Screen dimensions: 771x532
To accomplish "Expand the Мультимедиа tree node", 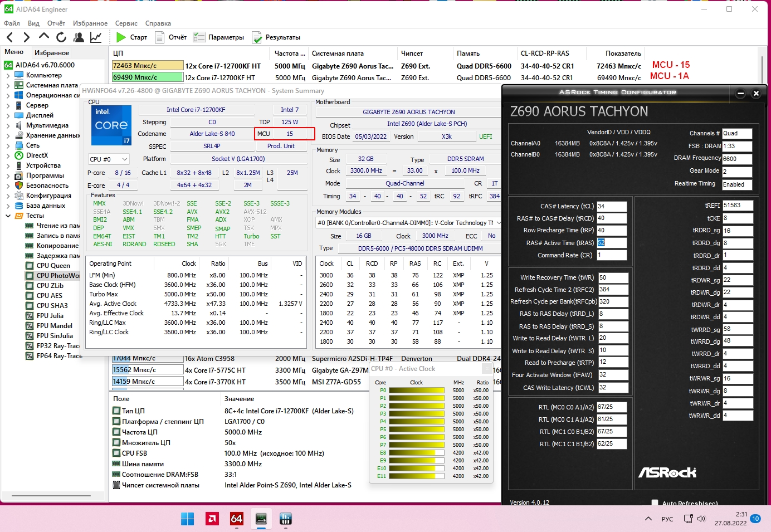I will click(8, 125).
